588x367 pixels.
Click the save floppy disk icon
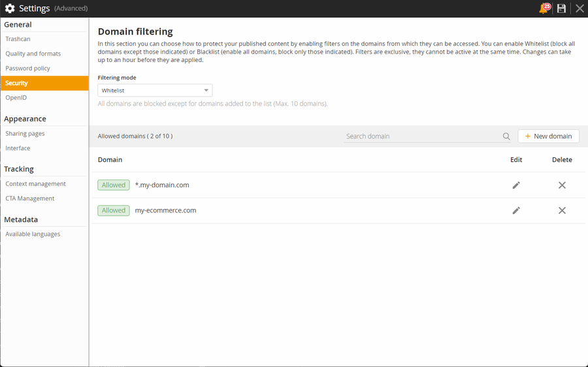pos(561,8)
